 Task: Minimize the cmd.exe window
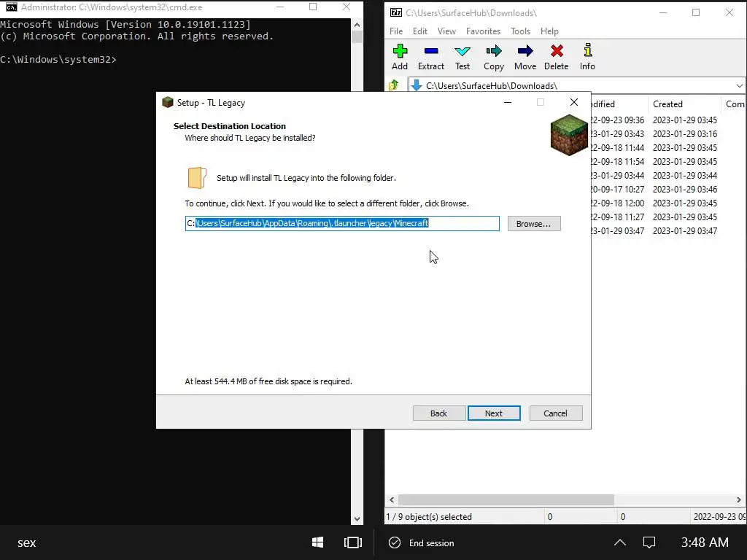pos(280,7)
